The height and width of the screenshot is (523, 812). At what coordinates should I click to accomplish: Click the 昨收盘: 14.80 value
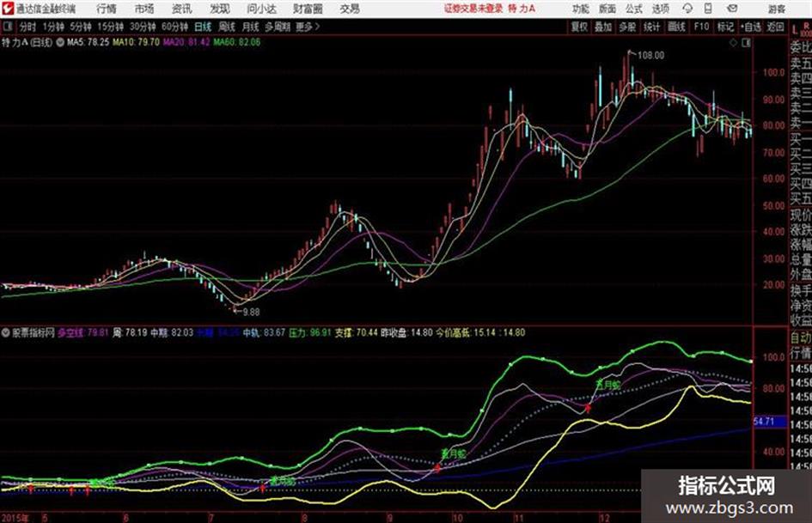[x=406, y=333]
